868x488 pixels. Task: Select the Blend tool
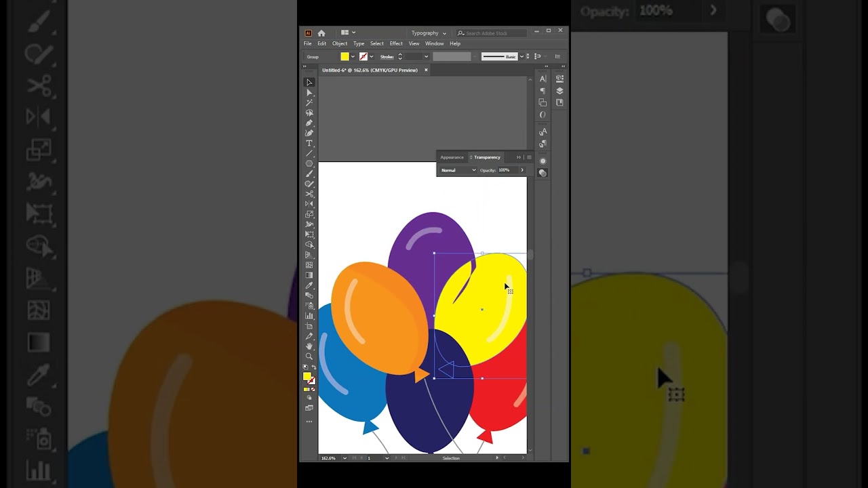tap(309, 296)
